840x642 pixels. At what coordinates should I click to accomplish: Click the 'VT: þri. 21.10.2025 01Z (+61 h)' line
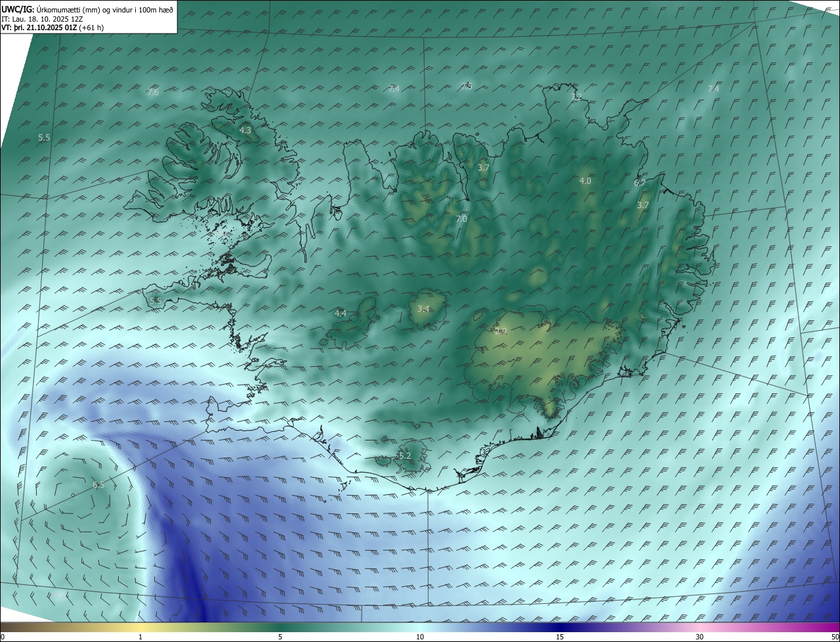[52, 28]
